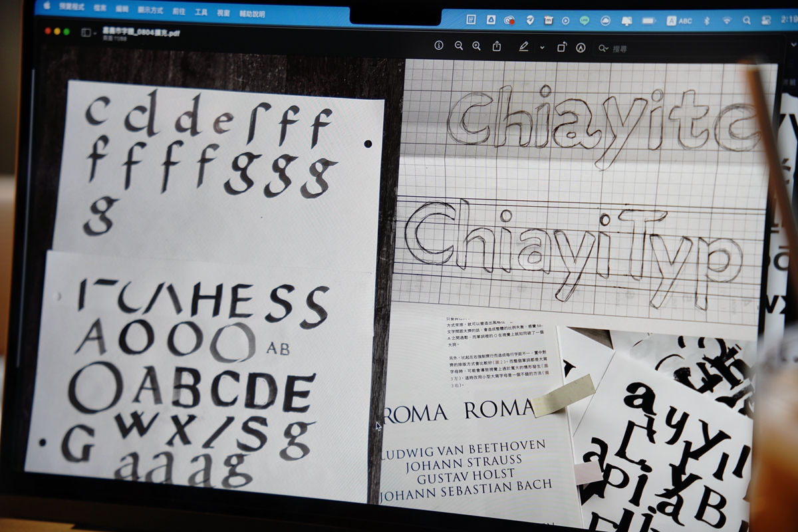
Task: Toggle the Preview sidebar view button
Action: [86, 32]
